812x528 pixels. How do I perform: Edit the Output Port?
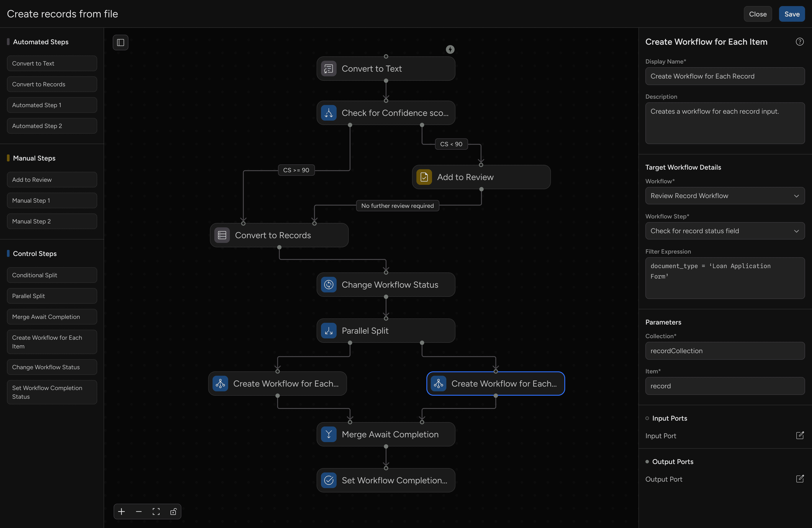click(800, 479)
